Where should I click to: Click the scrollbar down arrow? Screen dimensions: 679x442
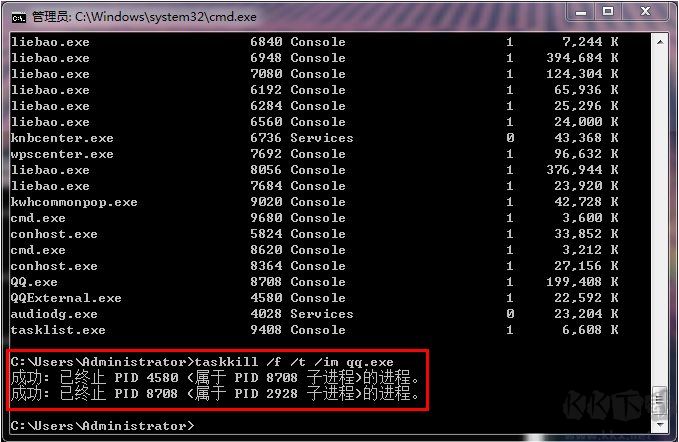(x=660, y=424)
